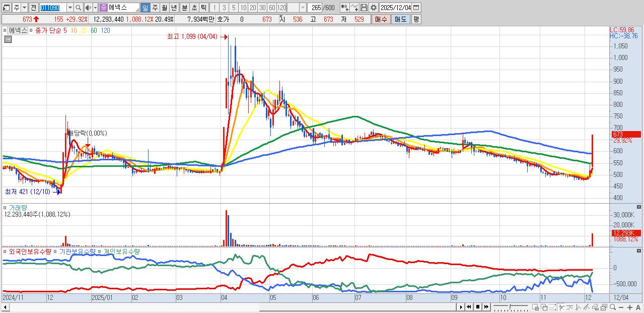The width and height of the screenshot is (644, 313).
Task: Open the chart settings gear icon
Action: tap(373, 8)
